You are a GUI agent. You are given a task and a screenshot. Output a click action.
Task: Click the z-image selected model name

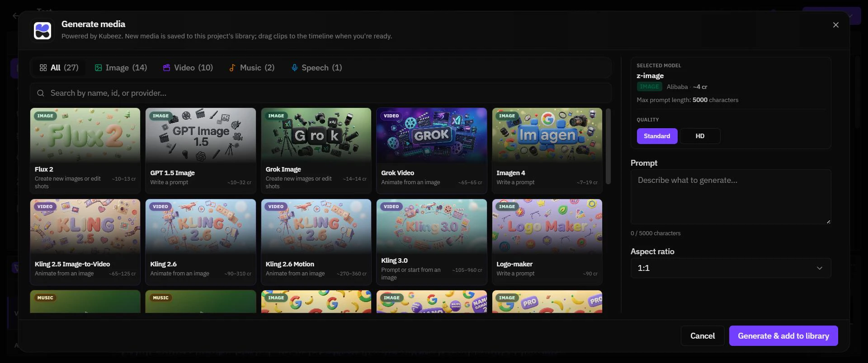(x=650, y=76)
